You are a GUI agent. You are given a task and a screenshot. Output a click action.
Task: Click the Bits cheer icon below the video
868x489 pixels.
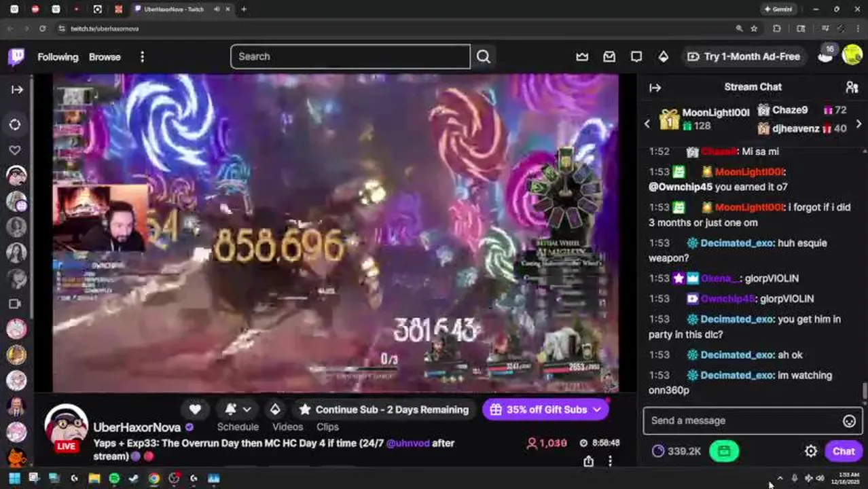275,410
